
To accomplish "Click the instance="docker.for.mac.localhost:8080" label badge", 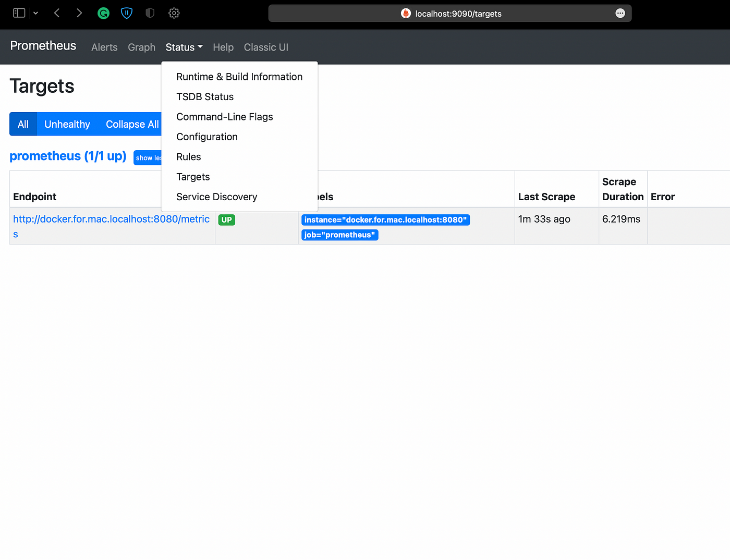I will [385, 220].
